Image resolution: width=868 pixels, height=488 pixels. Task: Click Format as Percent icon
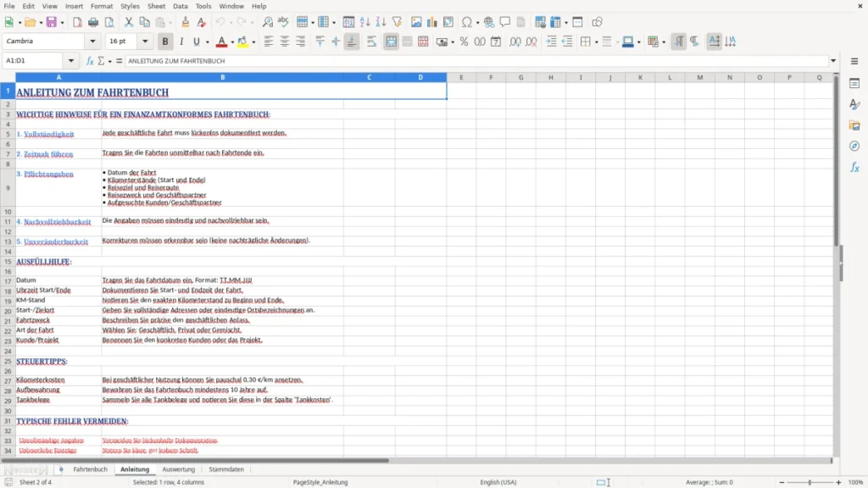(464, 42)
